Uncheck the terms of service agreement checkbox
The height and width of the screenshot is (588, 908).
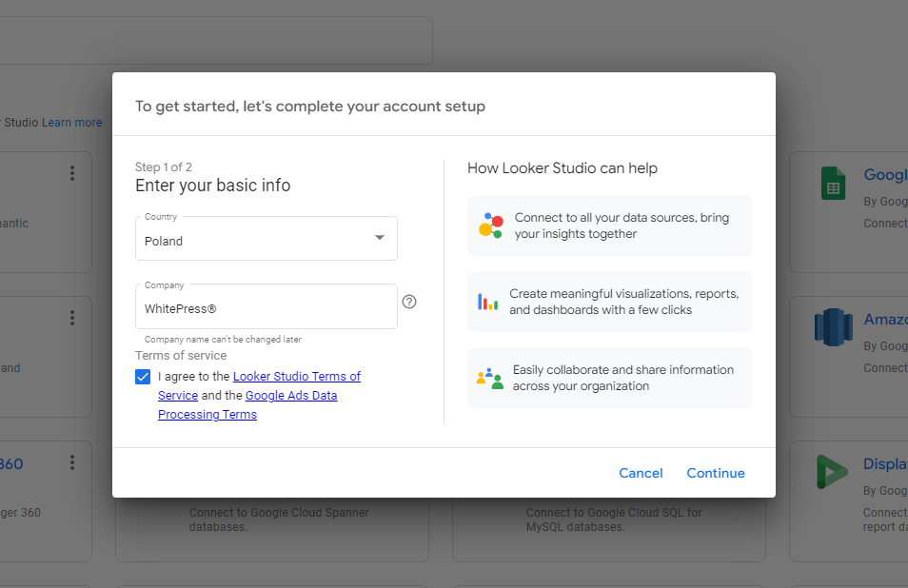coord(143,377)
